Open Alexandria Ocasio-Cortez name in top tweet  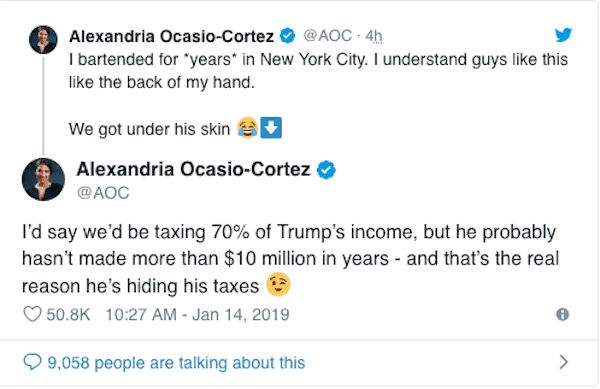point(171,37)
